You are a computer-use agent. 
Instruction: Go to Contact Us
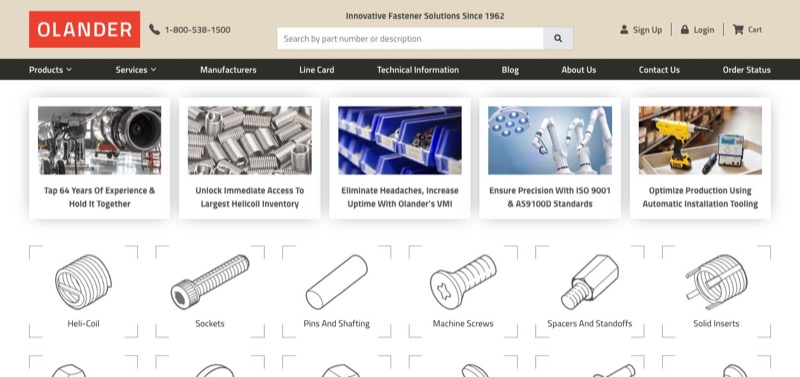(659, 70)
